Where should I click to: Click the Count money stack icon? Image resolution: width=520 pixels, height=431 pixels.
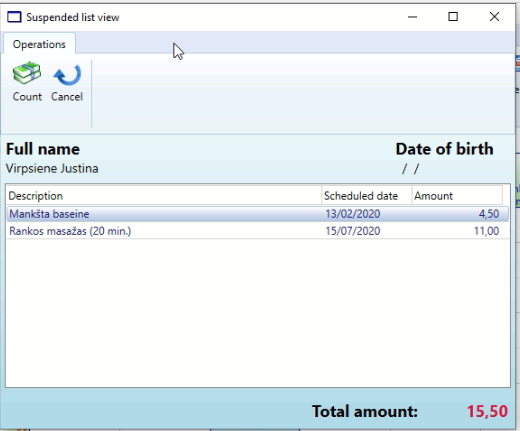[27, 73]
